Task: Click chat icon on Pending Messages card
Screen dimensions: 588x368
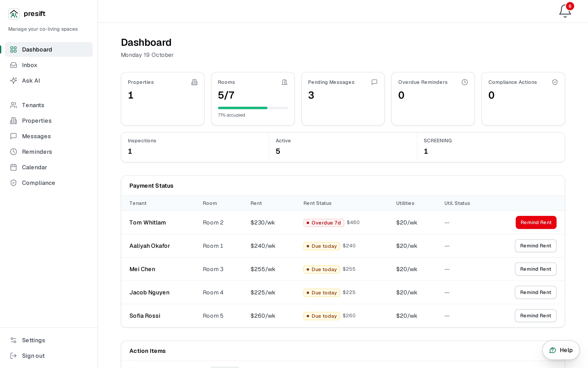Action: click(x=374, y=82)
